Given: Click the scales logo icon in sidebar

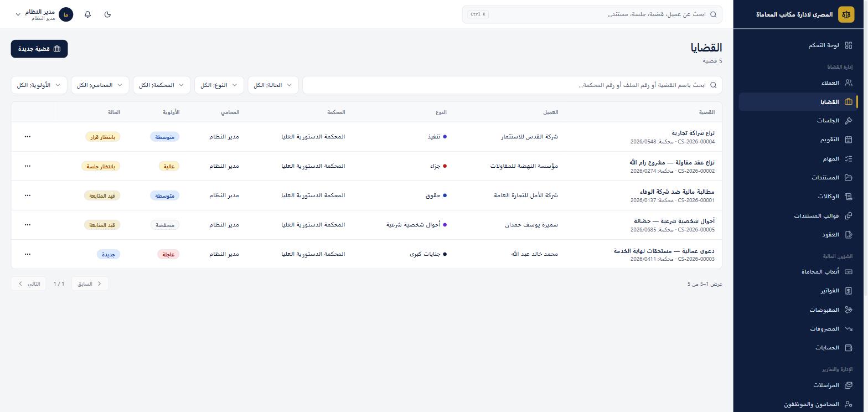Looking at the screenshot, I should (x=846, y=14).
